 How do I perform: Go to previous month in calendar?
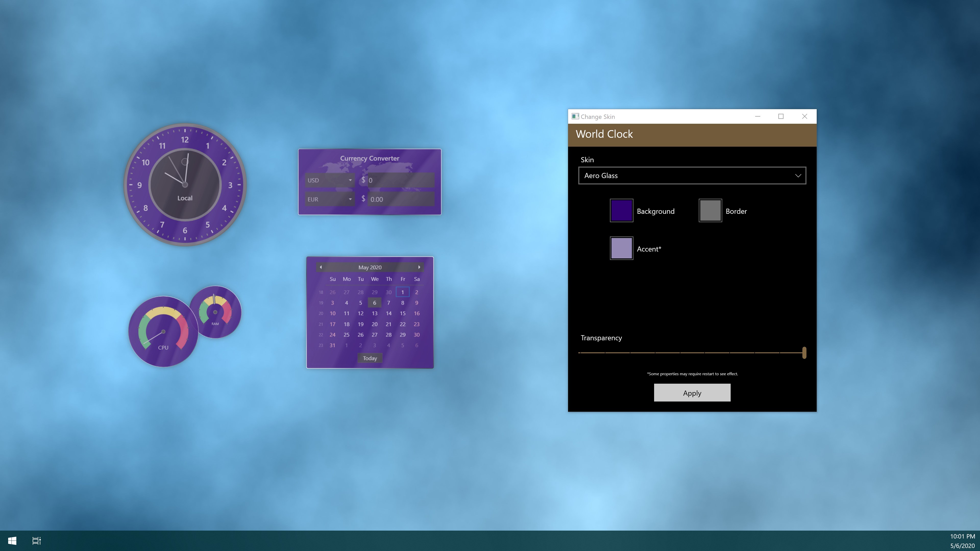[x=321, y=267]
